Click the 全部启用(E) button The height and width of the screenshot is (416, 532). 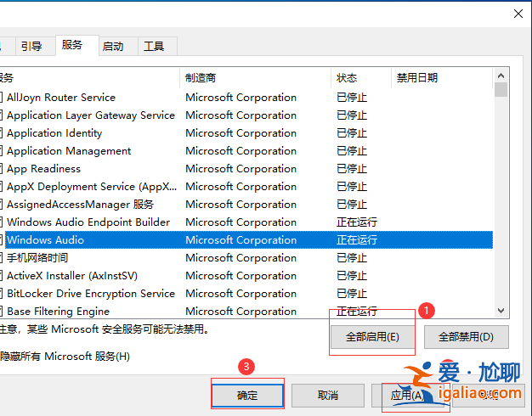372,337
